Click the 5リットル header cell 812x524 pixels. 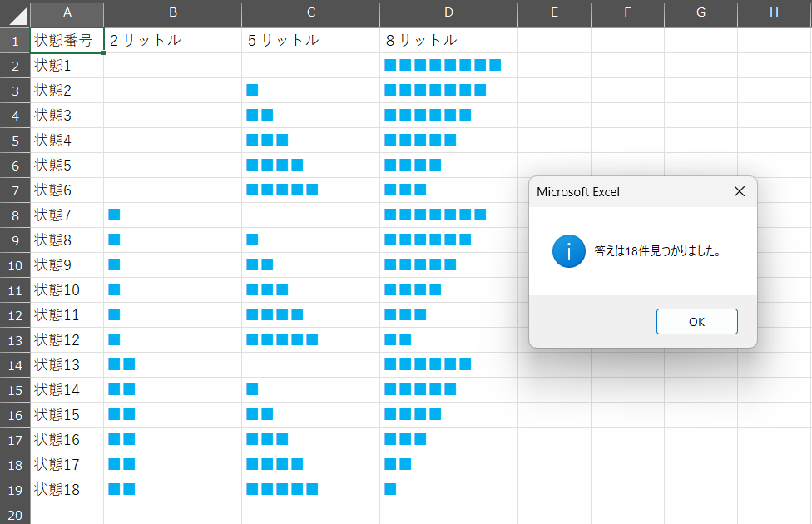(x=310, y=41)
